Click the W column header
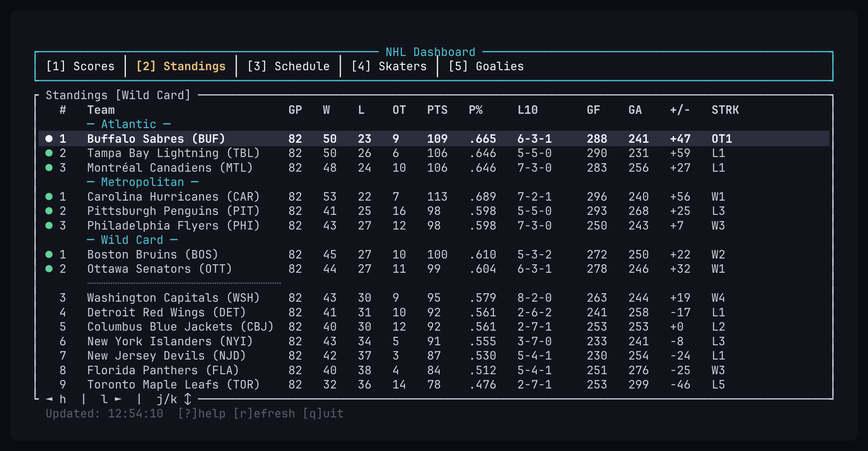This screenshot has height=451, width=868. coord(326,110)
